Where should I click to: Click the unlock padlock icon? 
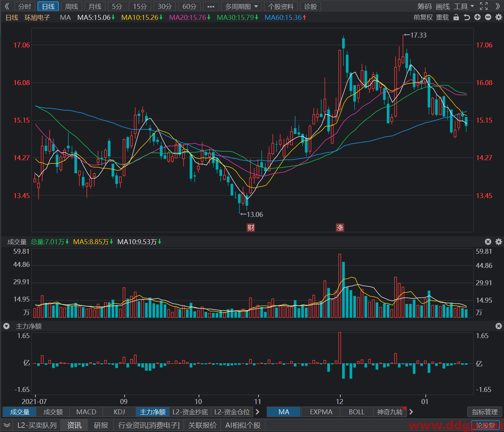456,17
